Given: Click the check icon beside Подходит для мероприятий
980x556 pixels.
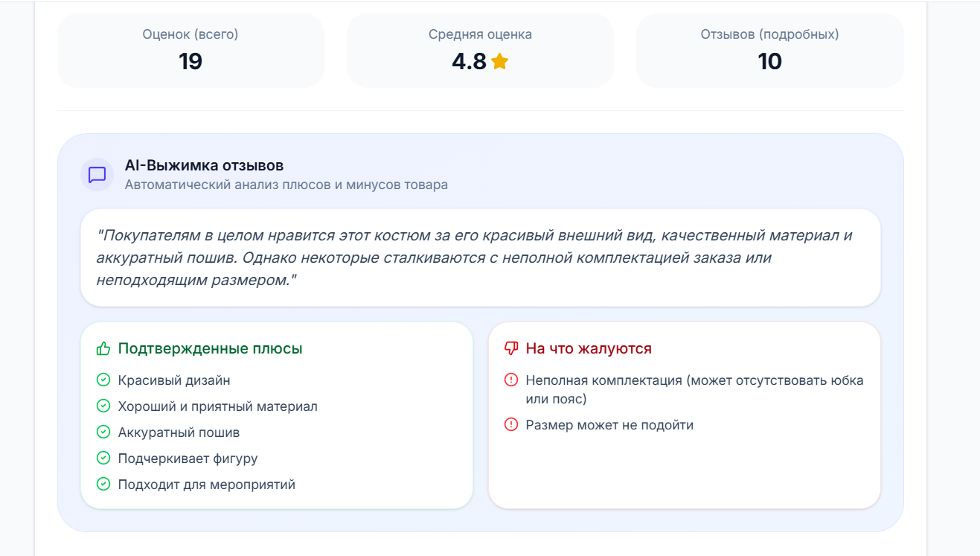Looking at the screenshot, I should (103, 485).
